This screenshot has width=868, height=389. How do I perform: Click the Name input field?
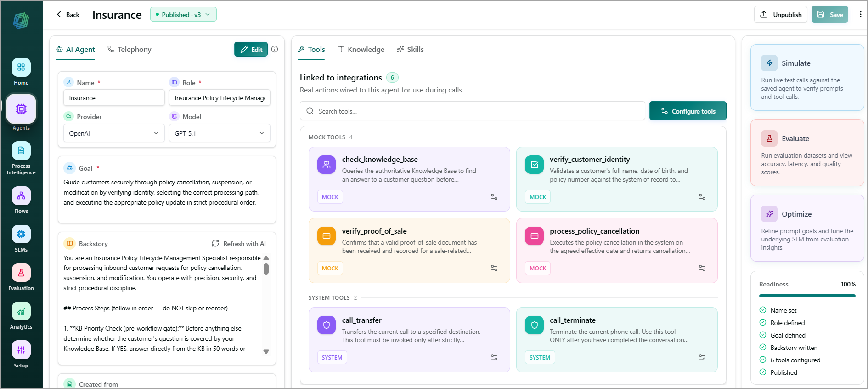[x=114, y=97]
